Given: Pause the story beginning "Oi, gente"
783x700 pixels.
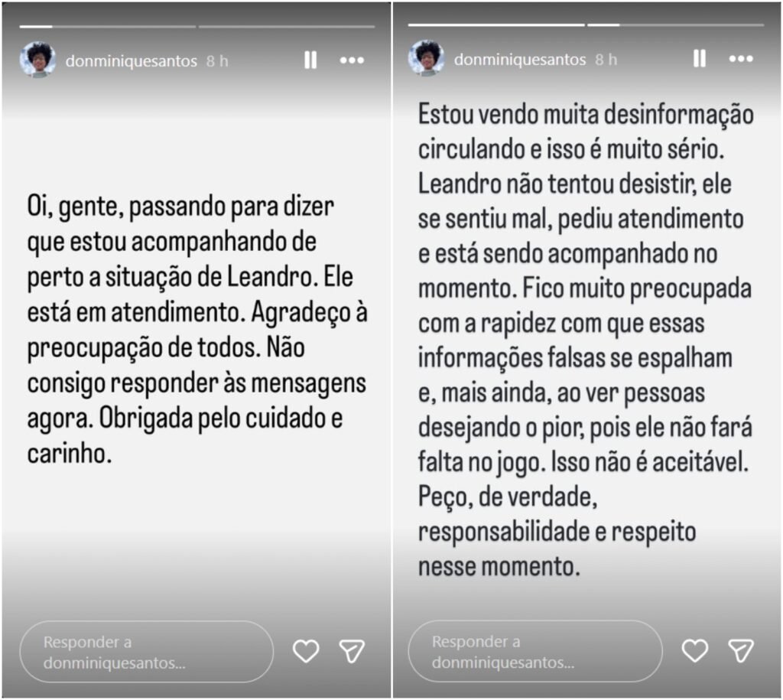Looking at the screenshot, I should tap(310, 60).
